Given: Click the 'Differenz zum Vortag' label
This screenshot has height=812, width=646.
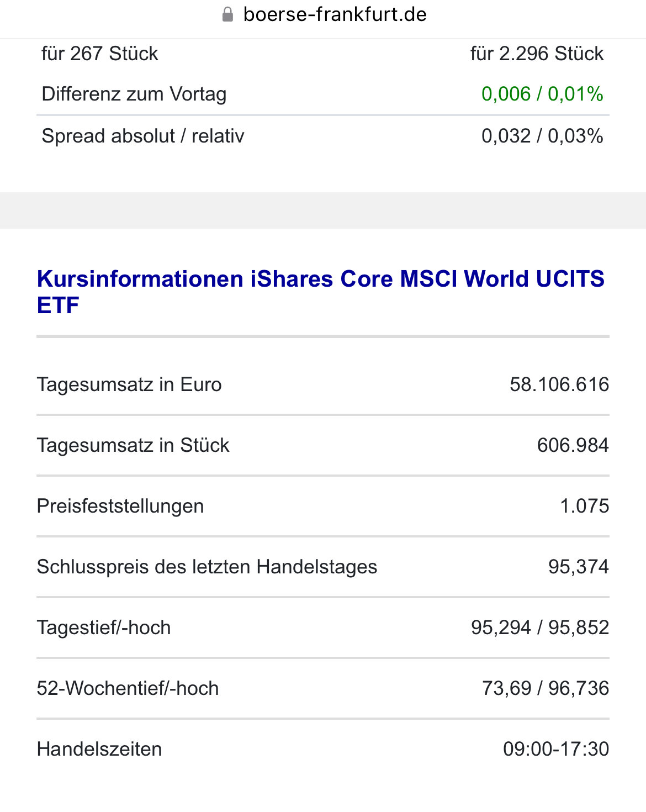Looking at the screenshot, I should coord(134,94).
